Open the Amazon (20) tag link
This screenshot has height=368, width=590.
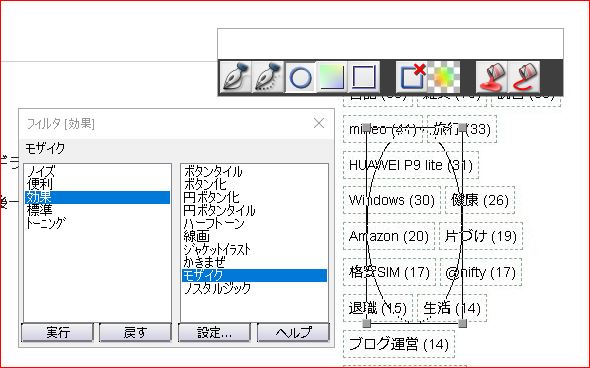[389, 236]
